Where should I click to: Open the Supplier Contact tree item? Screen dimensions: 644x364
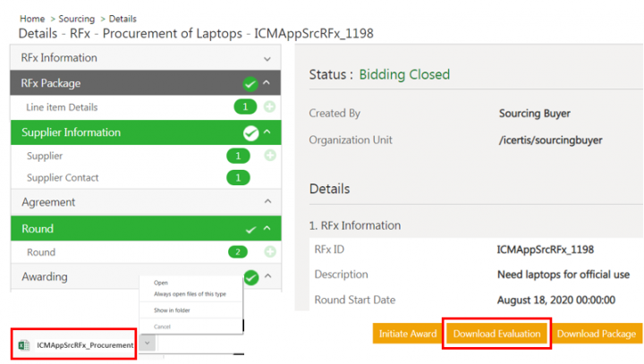click(63, 178)
